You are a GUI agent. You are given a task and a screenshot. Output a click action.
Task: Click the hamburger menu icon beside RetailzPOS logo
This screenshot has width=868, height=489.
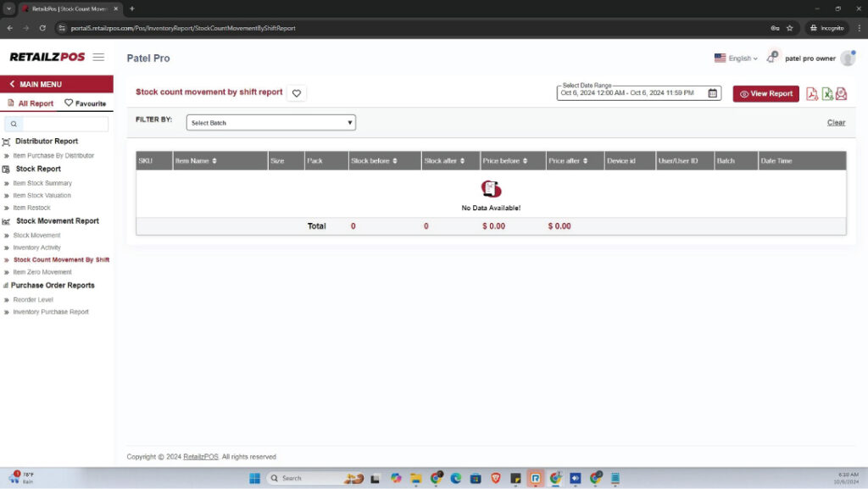[x=98, y=58]
